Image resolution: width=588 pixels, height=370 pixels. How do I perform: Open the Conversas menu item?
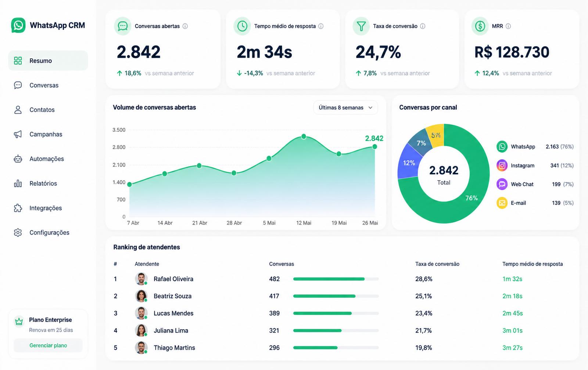[48, 85]
